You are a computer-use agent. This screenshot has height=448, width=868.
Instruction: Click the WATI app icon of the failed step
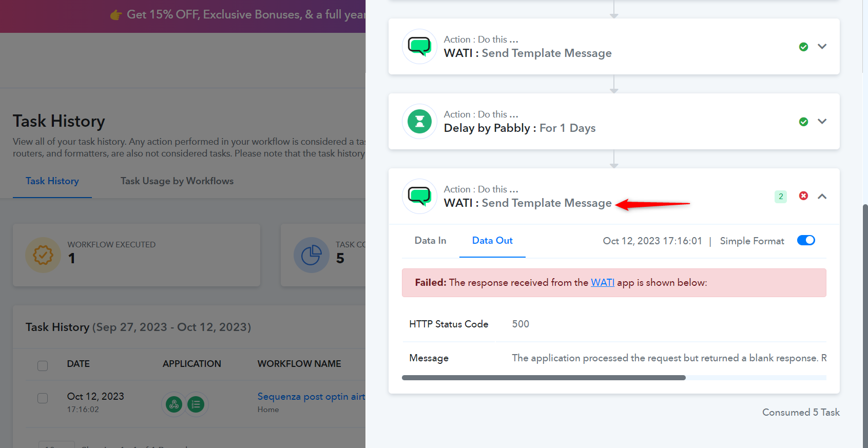pos(419,197)
